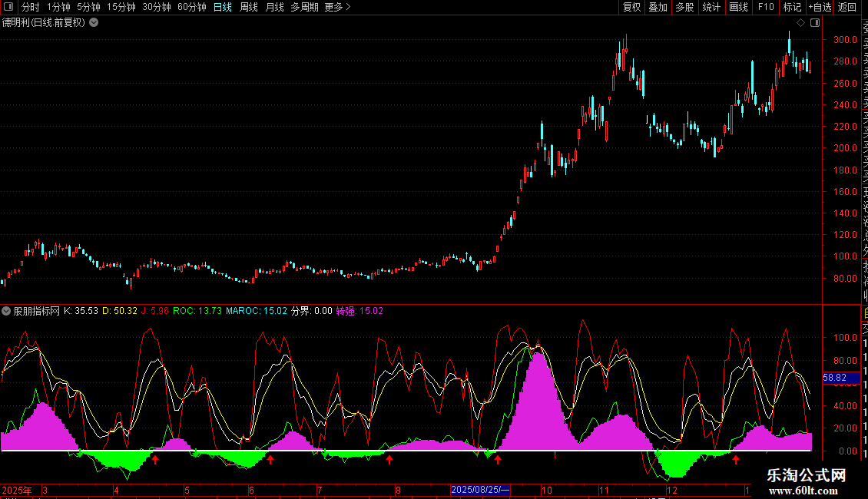Click the 2025/08/25 date marker on timeline
Viewport: 868px width, 499px height.
coord(480,490)
